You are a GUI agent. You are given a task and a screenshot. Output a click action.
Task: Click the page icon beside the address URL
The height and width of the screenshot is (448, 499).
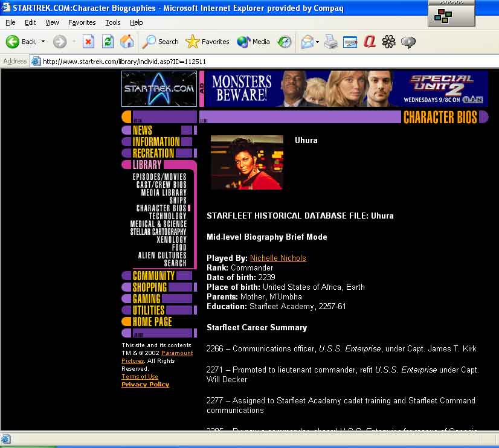36,61
